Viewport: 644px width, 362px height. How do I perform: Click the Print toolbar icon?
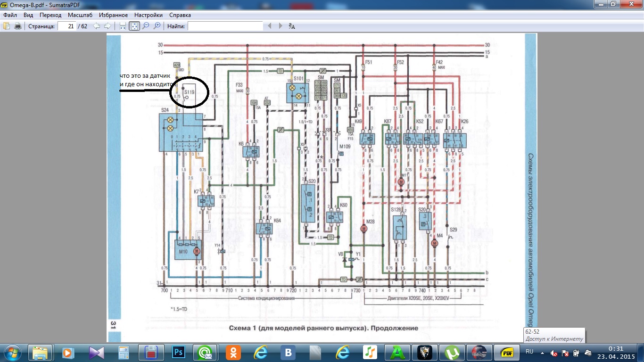(18, 26)
